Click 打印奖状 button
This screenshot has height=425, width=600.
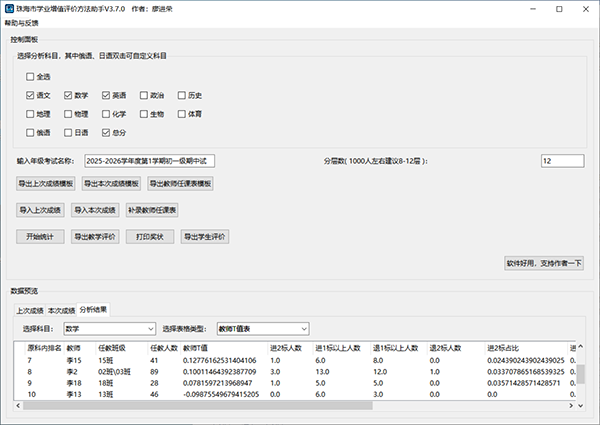pos(150,236)
